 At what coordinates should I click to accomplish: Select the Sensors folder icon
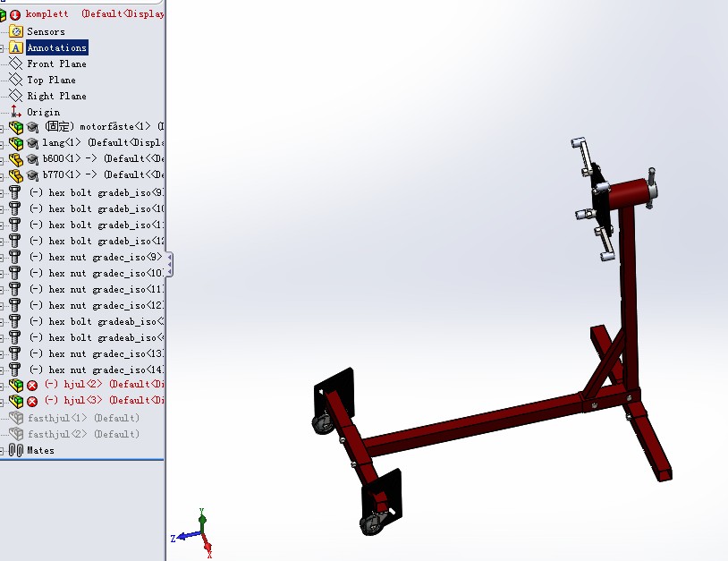pyautogui.click(x=16, y=31)
